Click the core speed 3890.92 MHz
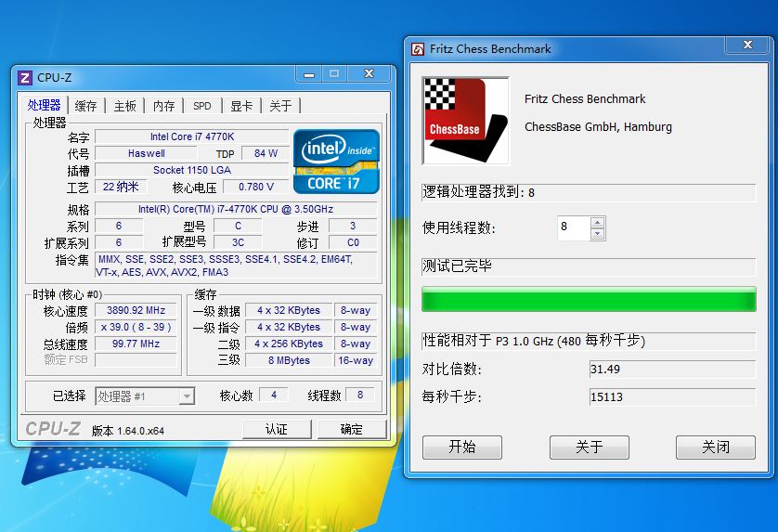This screenshot has height=532, width=778. point(136,310)
